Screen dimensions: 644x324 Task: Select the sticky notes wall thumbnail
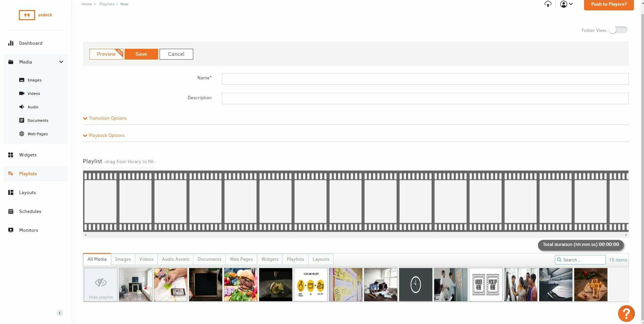point(346,285)
